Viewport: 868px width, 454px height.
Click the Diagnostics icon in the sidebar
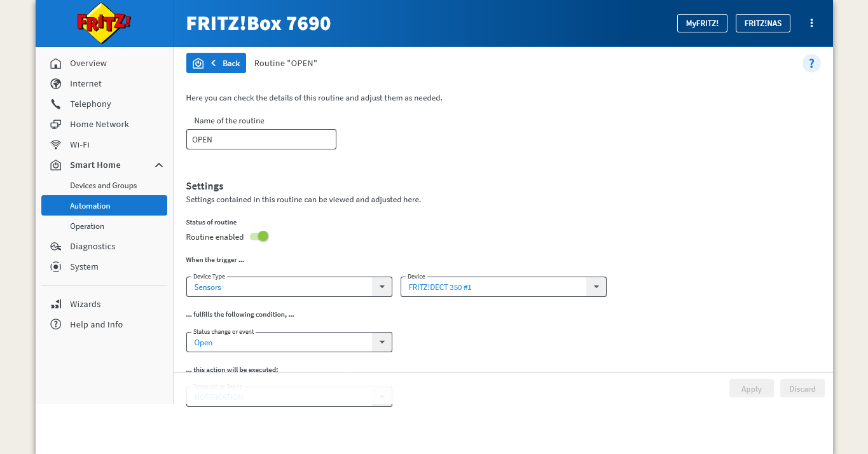pyautogui.click(x=56, y=247)
